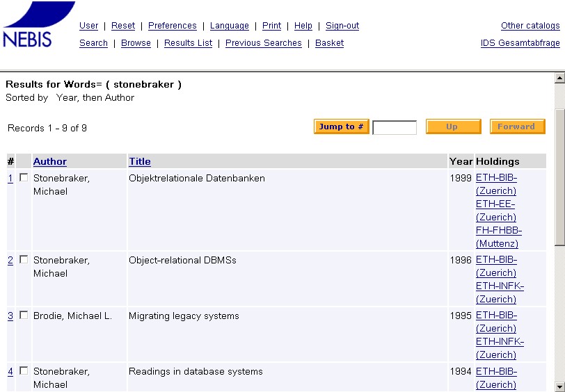
Task: Open the Results List menu item
Action: click(x=189, y=43)
